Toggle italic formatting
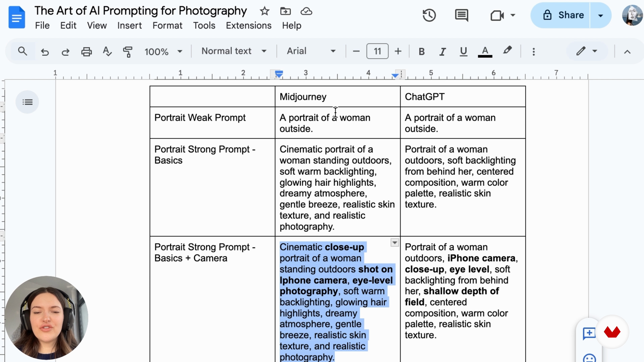Image resolution: width=644 pixels, height=362 pixels. point(443,51)
